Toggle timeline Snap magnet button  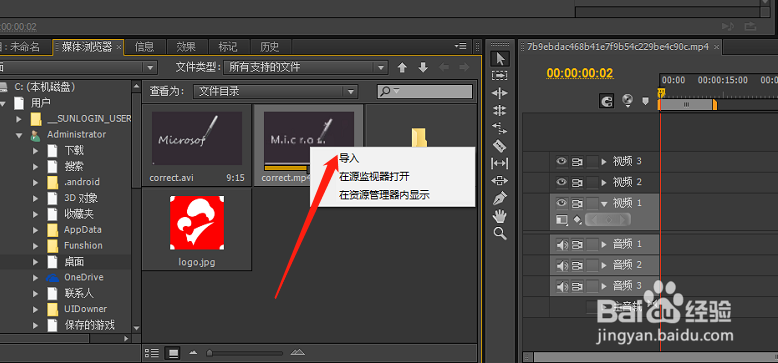tap(606, 102)
